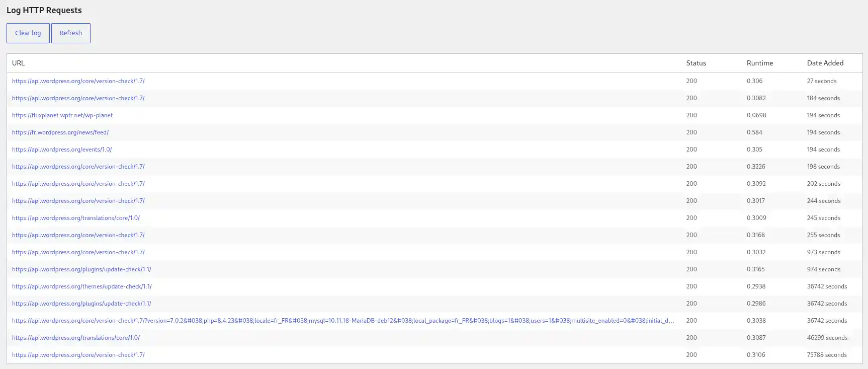This screenshot has width=868, height=369.
Task: Select the runtime value 0.3032
Action: pyautogui.click(x=756, y=252)
